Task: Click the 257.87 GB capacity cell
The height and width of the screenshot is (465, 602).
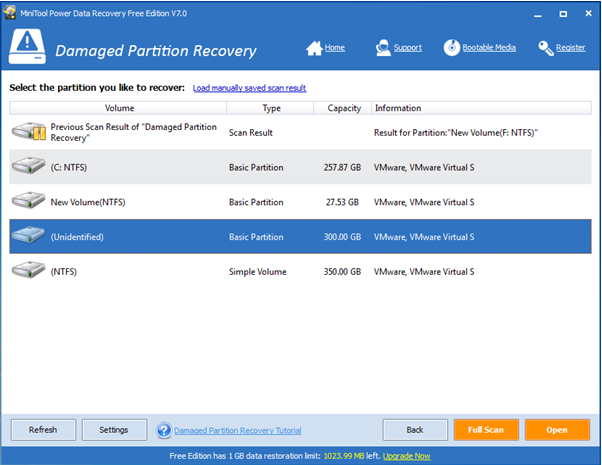Action: click(x=342, y=167)
